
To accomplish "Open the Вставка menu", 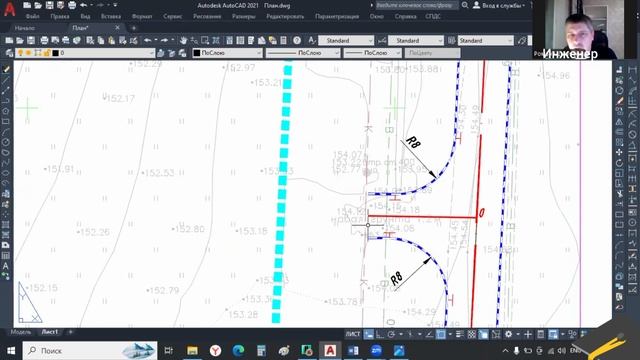I will coord(111,17).
